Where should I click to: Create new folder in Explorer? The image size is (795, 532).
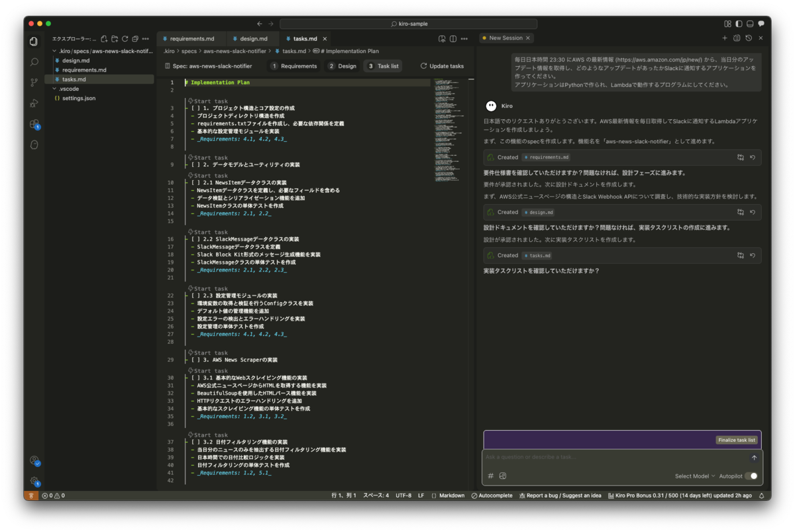click(114, 38)
